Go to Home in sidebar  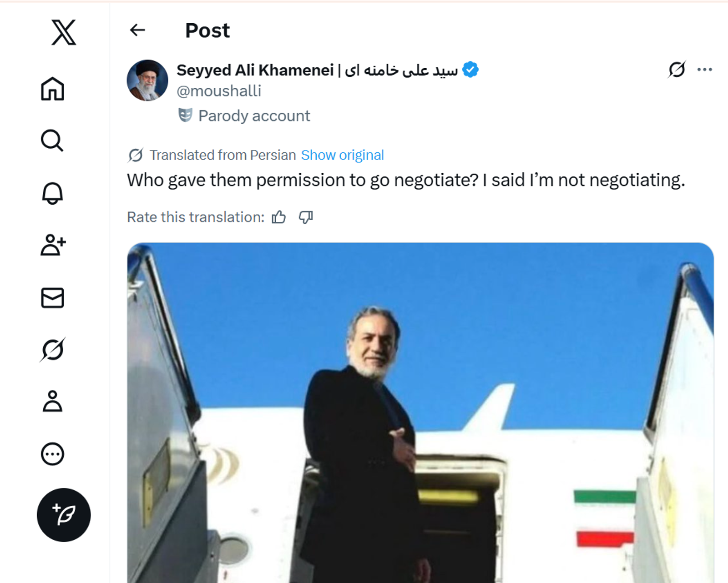point(53,89)
